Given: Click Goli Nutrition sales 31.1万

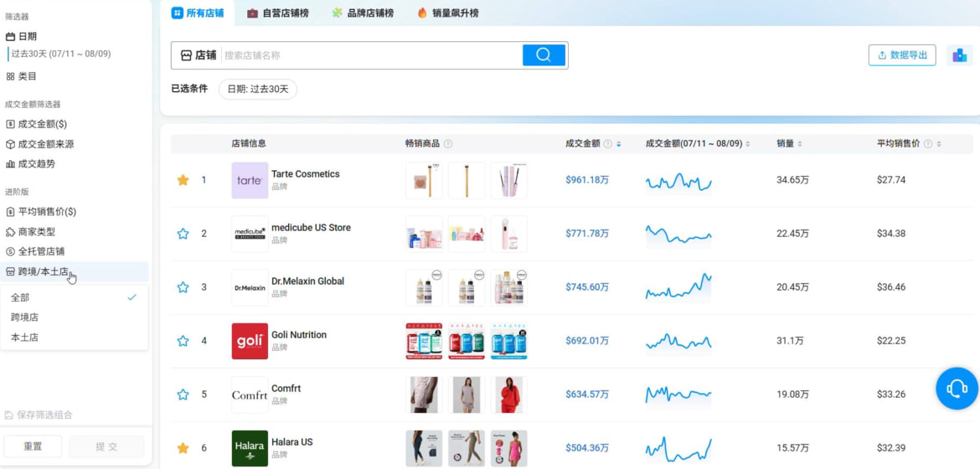Looking at the screenshot, I should click(789, 342).
